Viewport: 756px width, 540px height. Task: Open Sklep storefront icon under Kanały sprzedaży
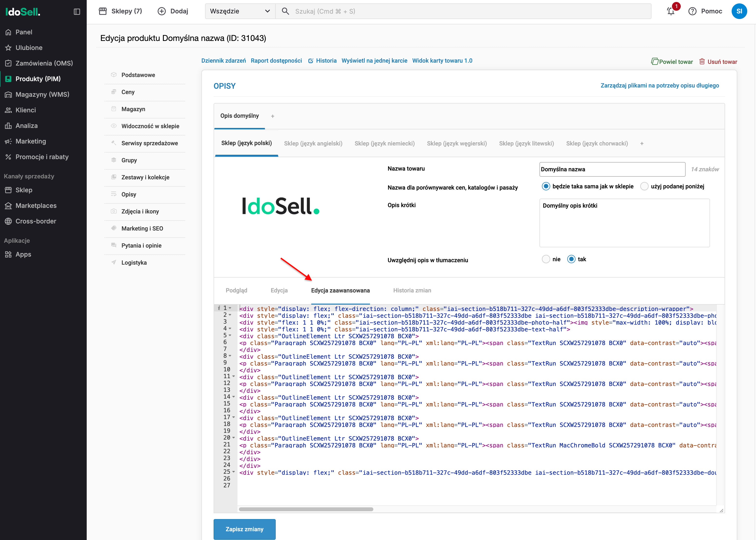8,190
